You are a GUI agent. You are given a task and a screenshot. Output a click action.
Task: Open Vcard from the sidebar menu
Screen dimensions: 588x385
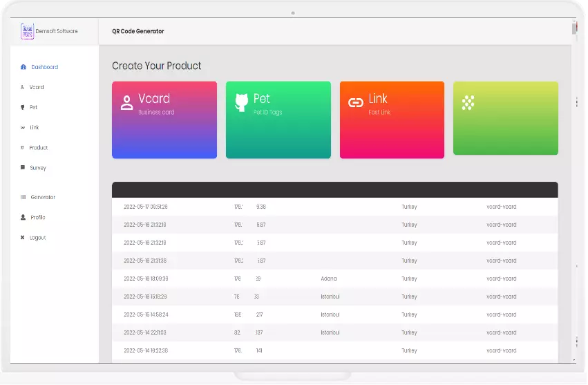point(37,87)
